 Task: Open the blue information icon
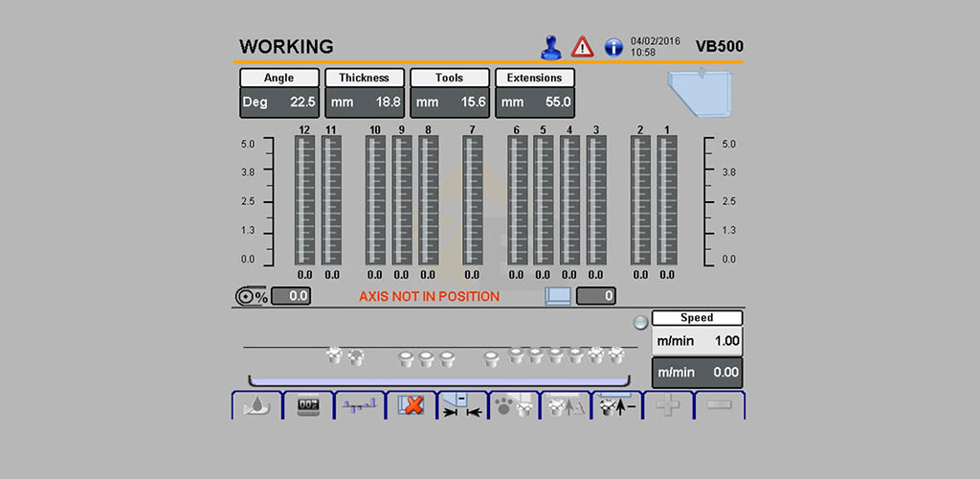coord(613,48)
